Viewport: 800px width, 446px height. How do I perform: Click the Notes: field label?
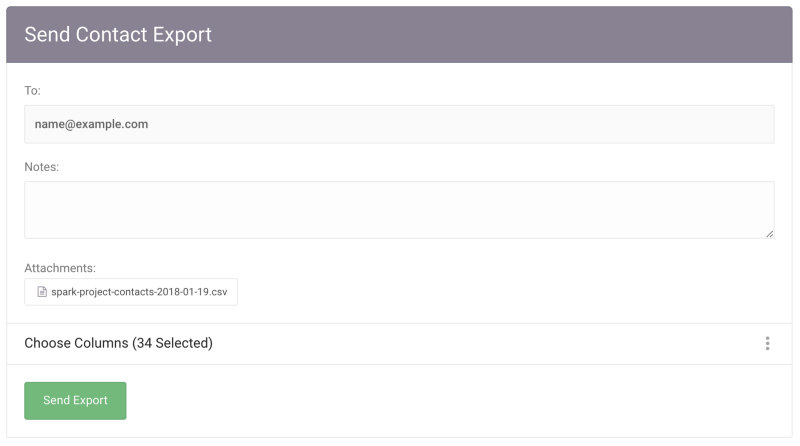pos(41,167)
